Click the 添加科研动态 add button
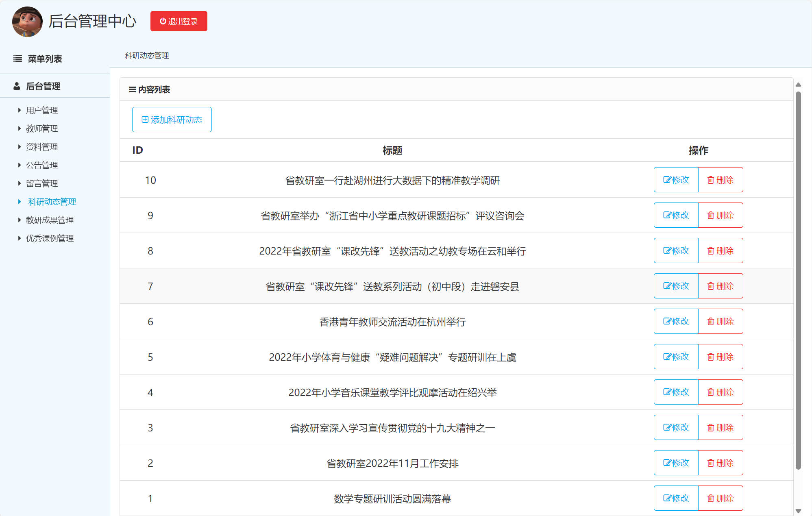The image size is (812, 516). point(172,120)
